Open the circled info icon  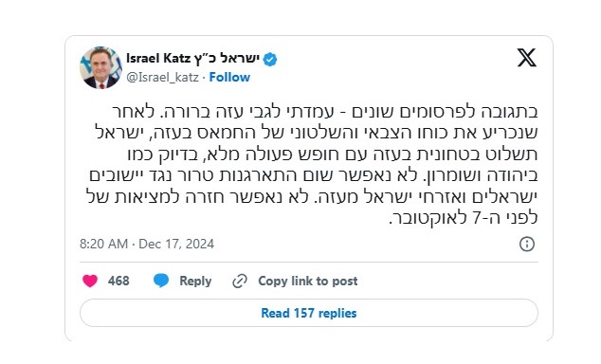(x=527, y=244)
